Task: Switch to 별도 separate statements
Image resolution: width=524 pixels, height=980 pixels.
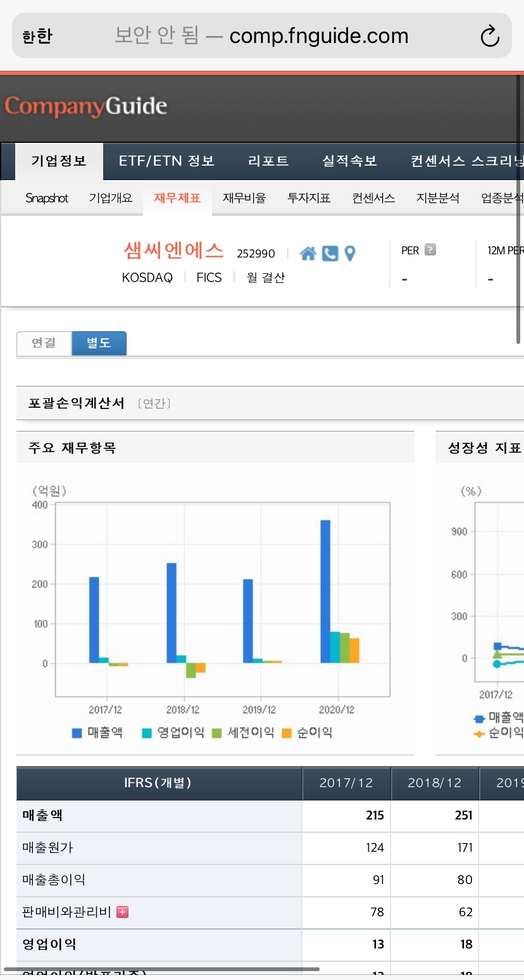Action: pos(99,343)
